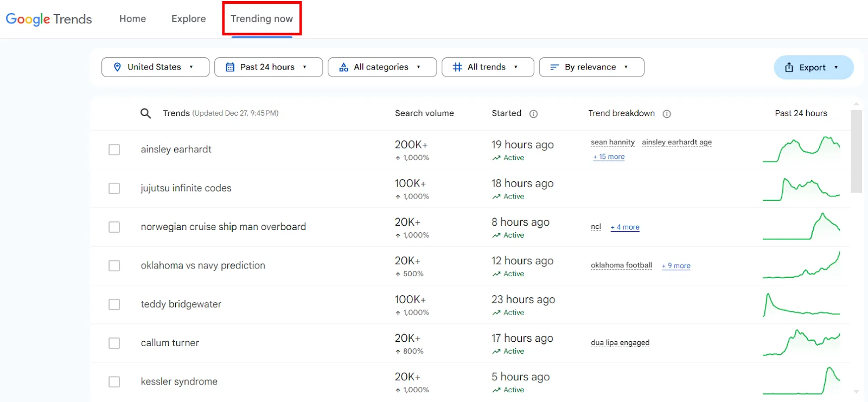Click the location pin icon in United States filter

coord(117,67)
